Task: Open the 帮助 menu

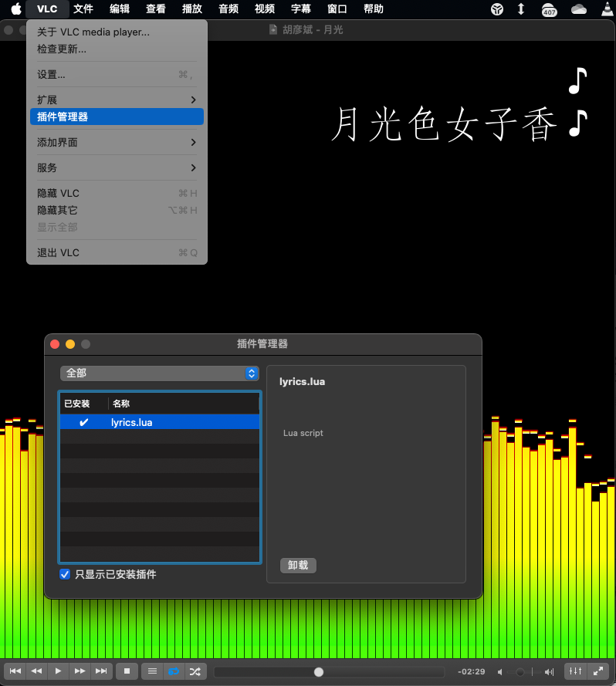Action: tap(374, 8)
